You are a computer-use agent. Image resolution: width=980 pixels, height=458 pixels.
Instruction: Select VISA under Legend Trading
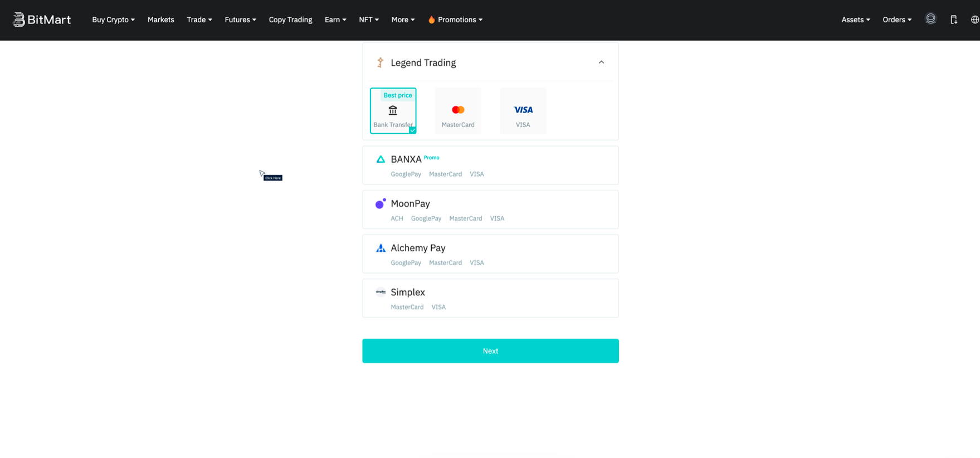523,111
